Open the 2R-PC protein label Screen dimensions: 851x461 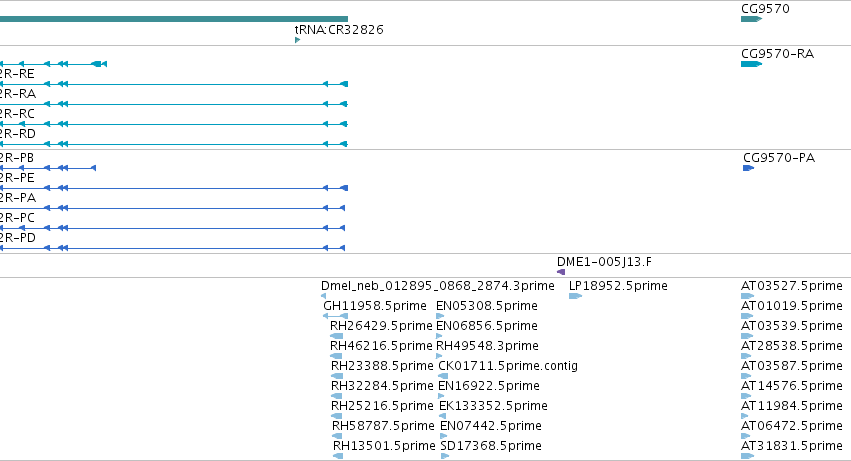click(x=17, y=218)
